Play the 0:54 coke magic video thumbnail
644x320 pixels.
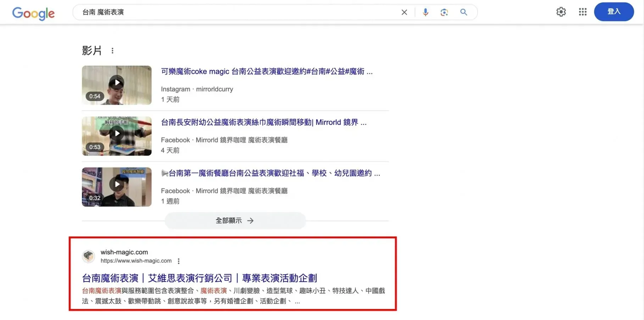117,85
